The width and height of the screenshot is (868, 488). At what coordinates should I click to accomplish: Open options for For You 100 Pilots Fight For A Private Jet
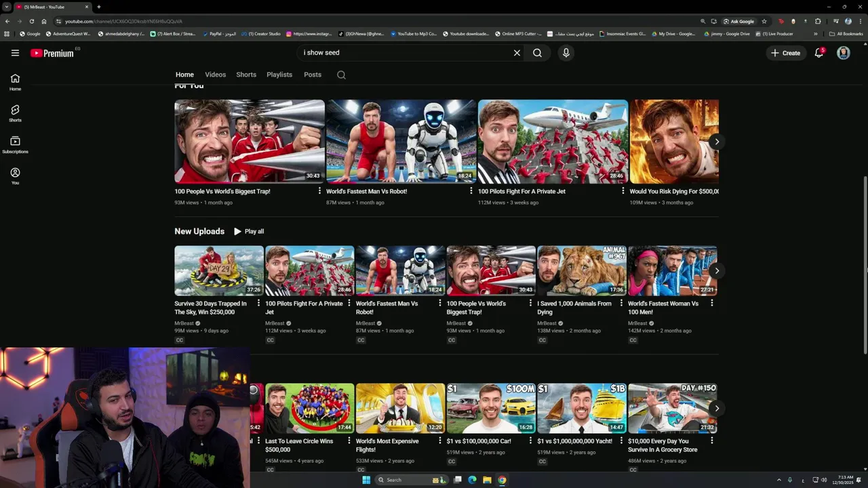(x=623, y=191)
